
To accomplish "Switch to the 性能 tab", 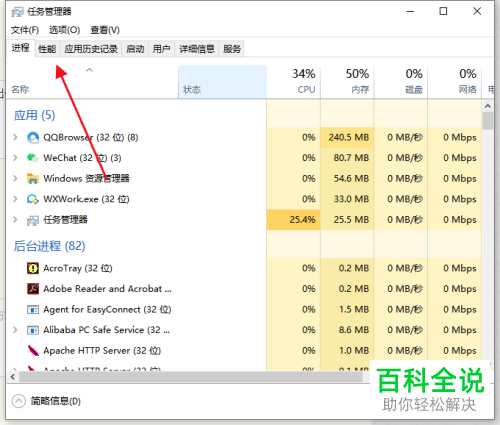I will click(47, 49).
